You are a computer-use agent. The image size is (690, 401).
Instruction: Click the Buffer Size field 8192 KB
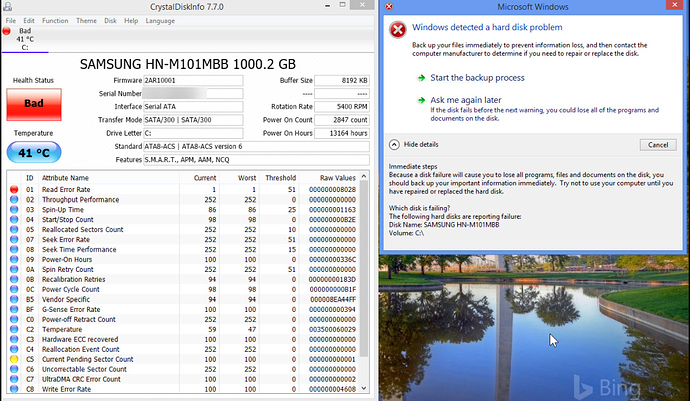[342, 81]
